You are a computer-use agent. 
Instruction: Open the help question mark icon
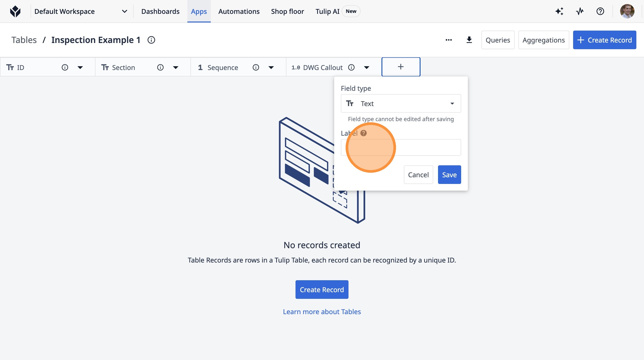(x=600, y=11)
